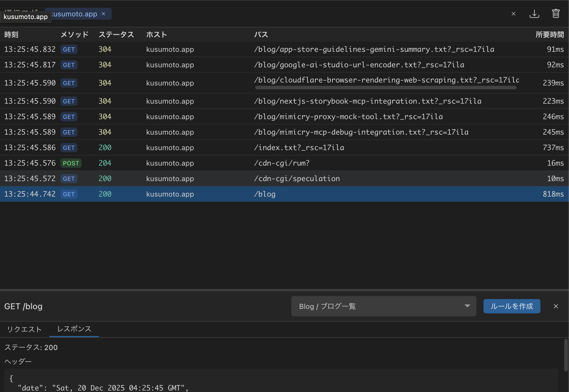
Task: Select the cloudflare-browser-rendering-web-scraping request path
Action: [x=386, y=80]
